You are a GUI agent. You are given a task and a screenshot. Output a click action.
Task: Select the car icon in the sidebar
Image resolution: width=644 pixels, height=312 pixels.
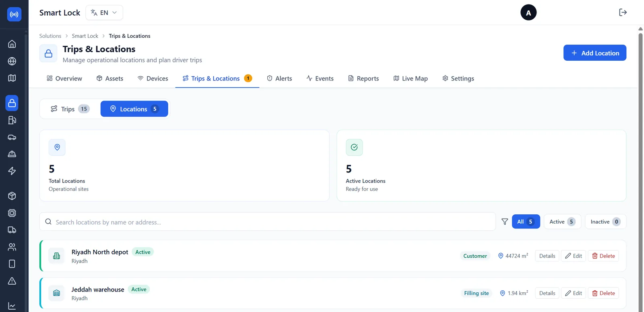(12, 137)
